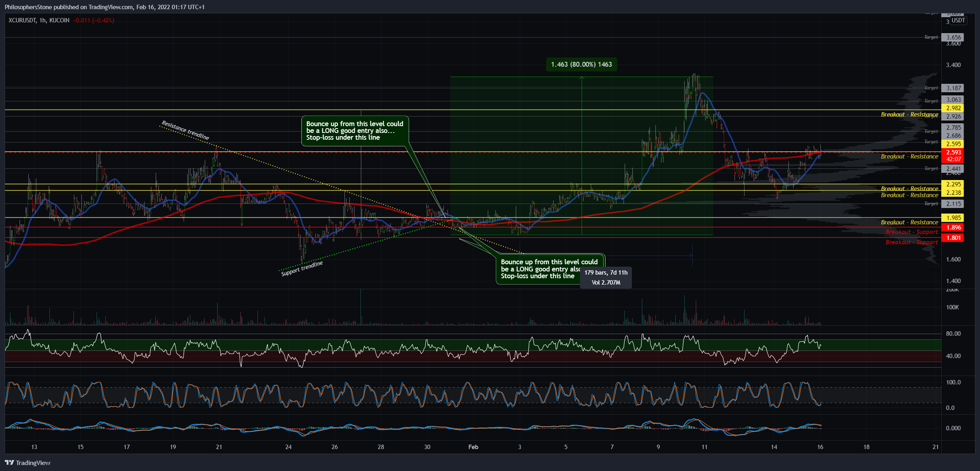Select the 179 bars, 7d 11h range tooltip
This screenshot has width=980, height=471.
[606, 277]
